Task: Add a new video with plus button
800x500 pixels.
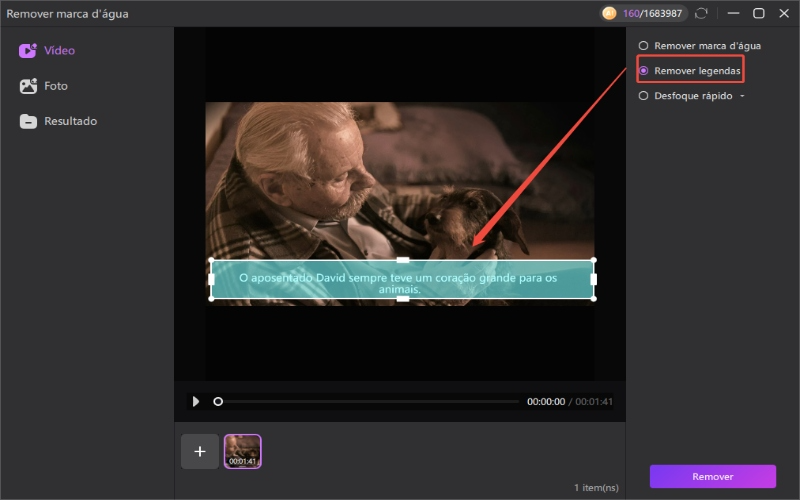Action: coord(200,452)
